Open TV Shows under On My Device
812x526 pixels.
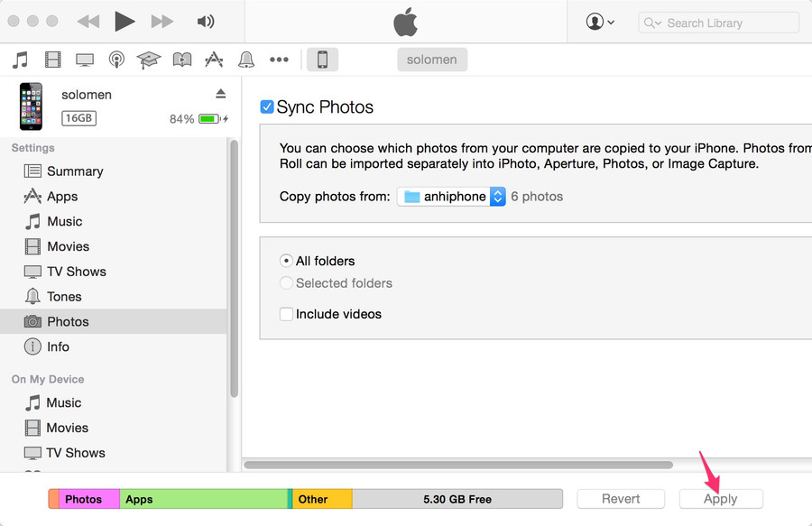(114, 453)
